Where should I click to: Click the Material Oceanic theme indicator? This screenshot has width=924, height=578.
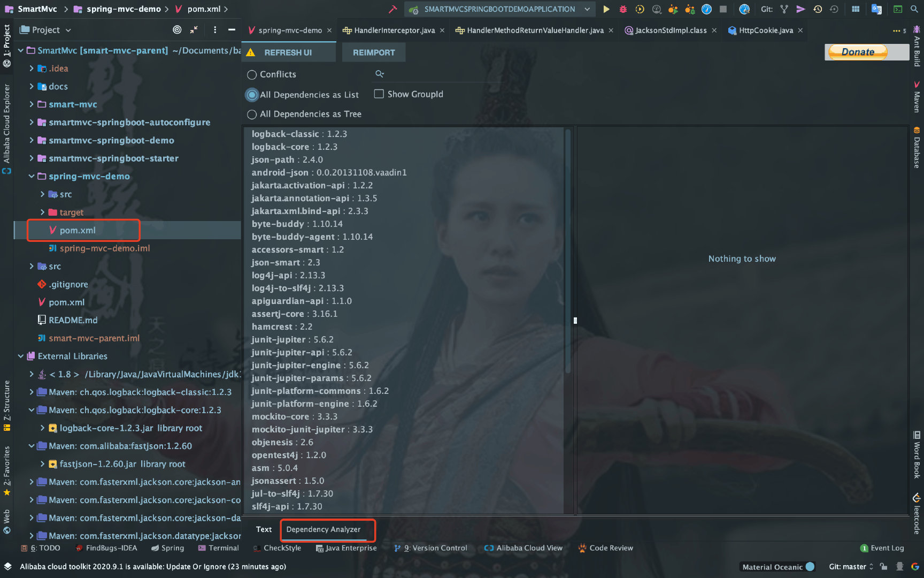click(778, 567)
